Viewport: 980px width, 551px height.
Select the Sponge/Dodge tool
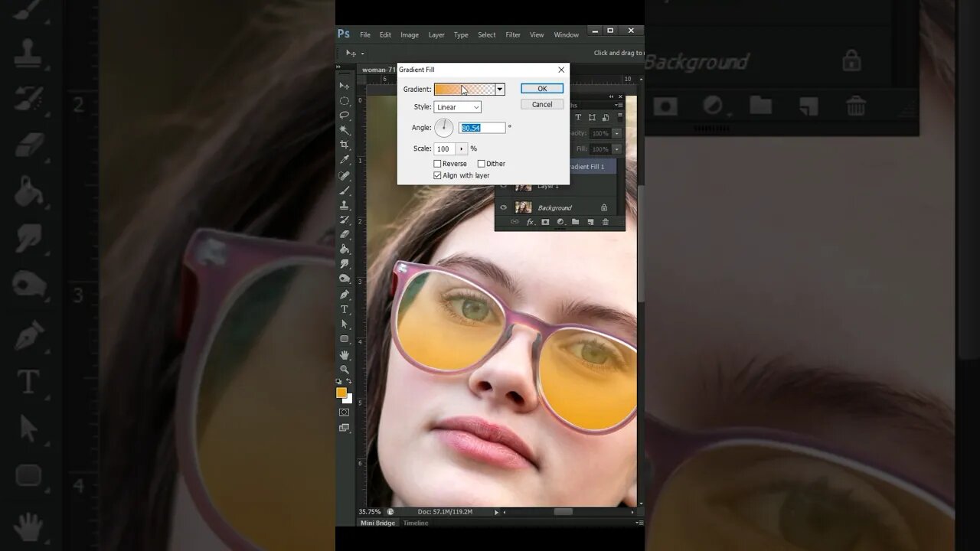click(345, 279)
